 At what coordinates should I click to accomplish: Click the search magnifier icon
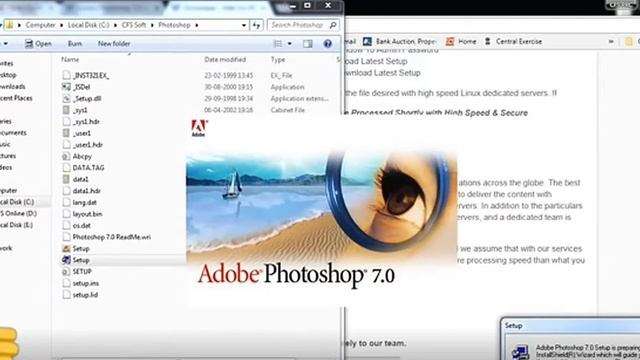(333, 25)
